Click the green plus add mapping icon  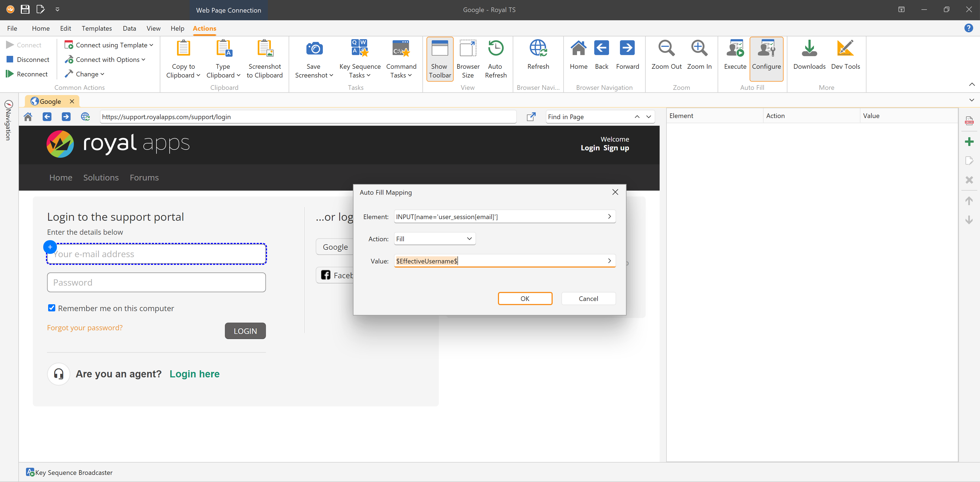pos(969,142)
